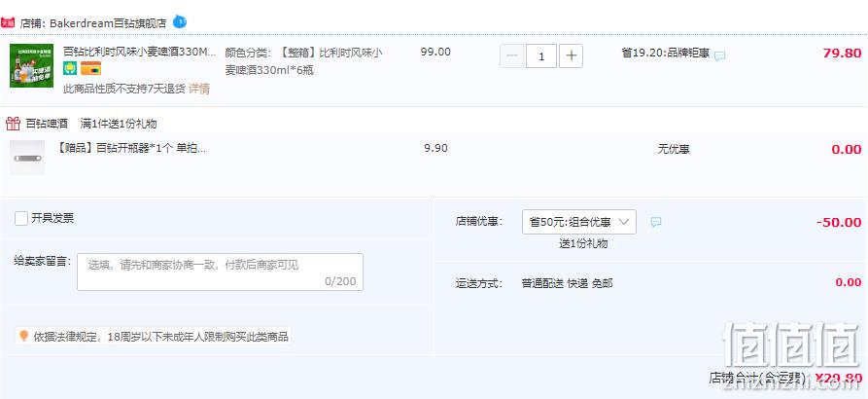The width and height of the screenshot is (868, 399).
Task: Open the 百钻比利时风味小麦啤酒 product title
Action: coord(140,53)
